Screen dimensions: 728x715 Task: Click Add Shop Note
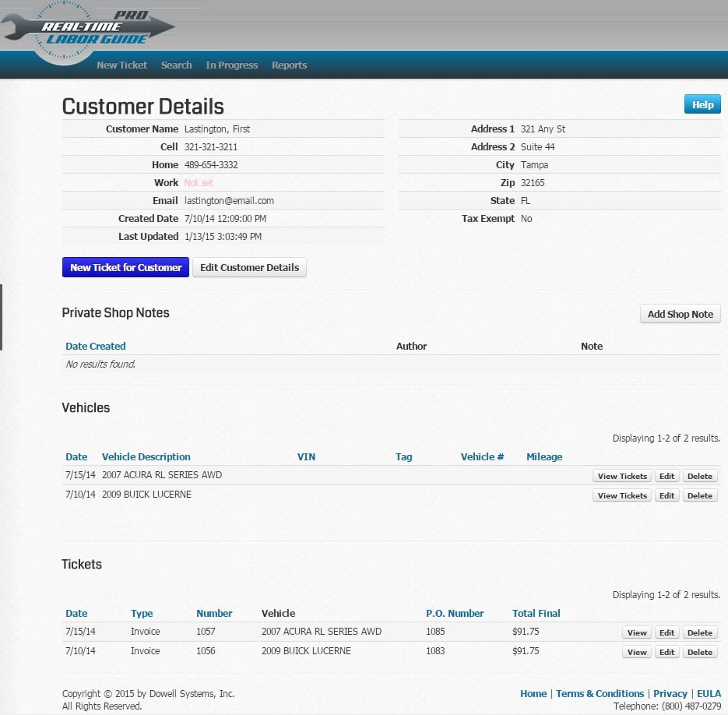[x=680, y=314]
